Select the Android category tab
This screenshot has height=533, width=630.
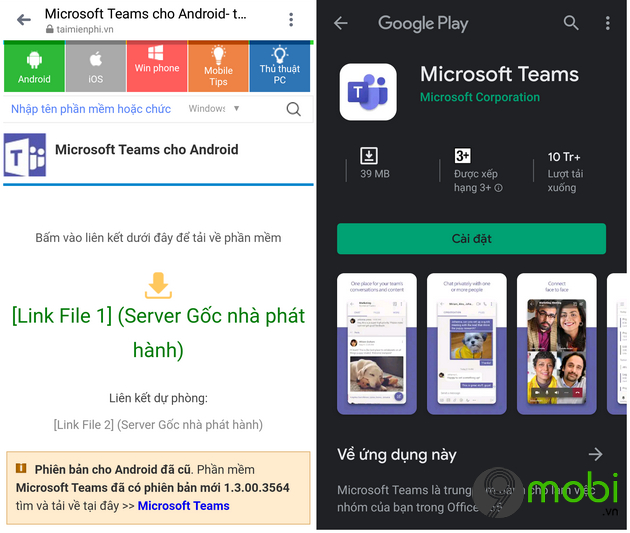tap(34, 67)
